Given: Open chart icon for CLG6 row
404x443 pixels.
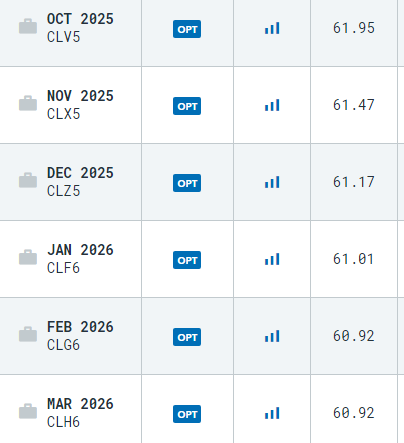Looking at the screenshot, I should (272, 336).
